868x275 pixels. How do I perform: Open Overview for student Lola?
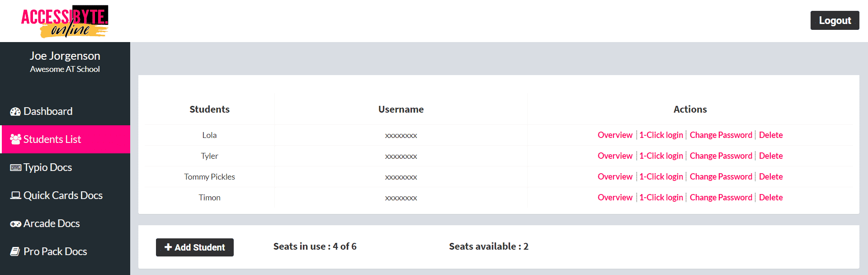(615, 135)
